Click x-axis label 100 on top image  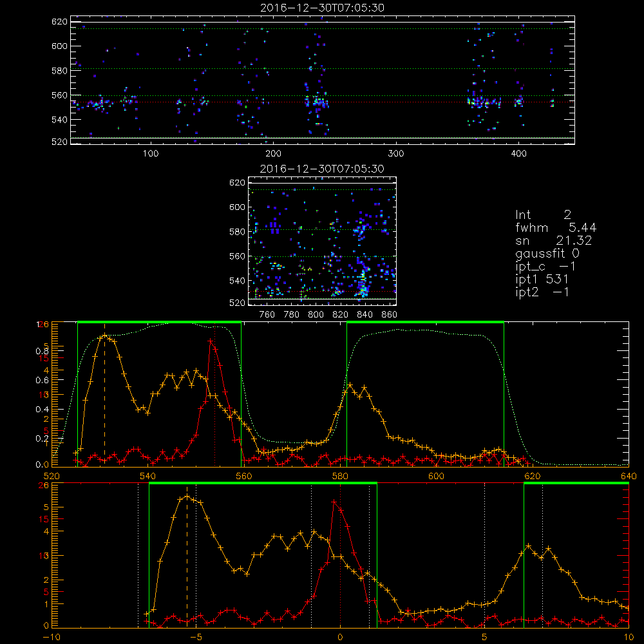[151, 154]
